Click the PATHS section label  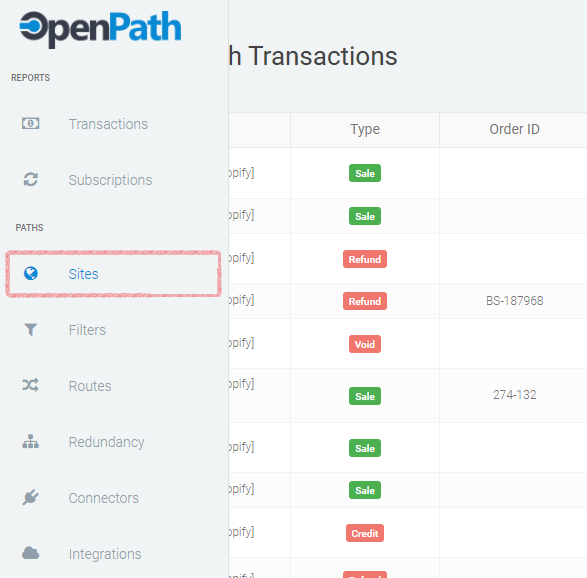coord(29,228)
